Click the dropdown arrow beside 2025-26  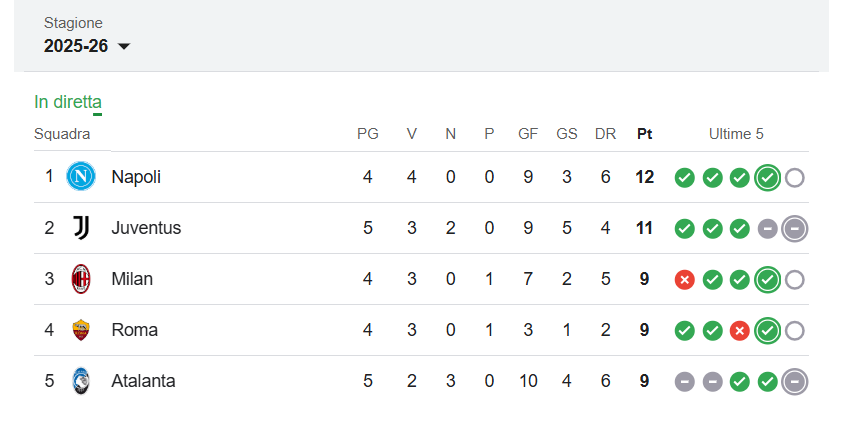click(124, 46)
